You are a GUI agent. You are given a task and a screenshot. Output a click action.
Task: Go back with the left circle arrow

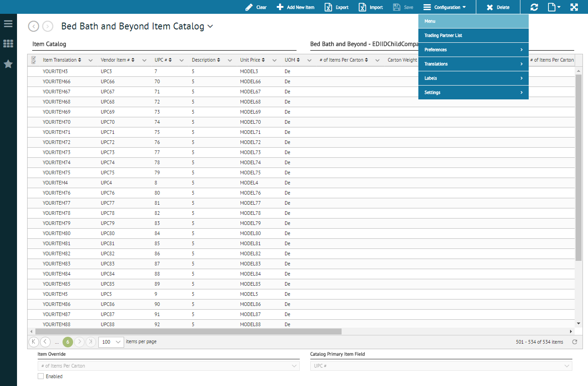pos(34,26)
